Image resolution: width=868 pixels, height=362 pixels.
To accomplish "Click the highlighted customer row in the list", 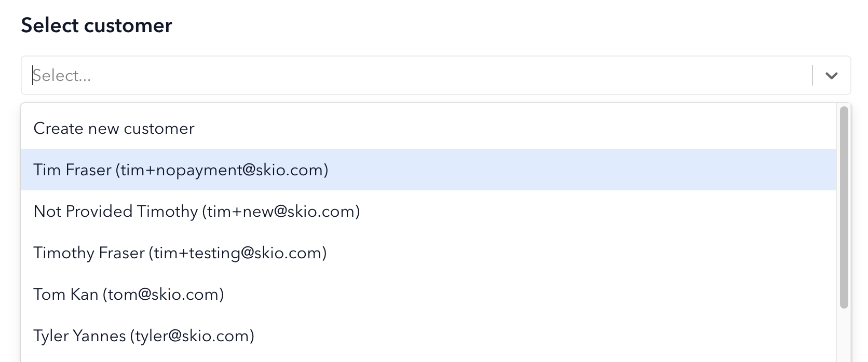I will (x=428, y=170).
